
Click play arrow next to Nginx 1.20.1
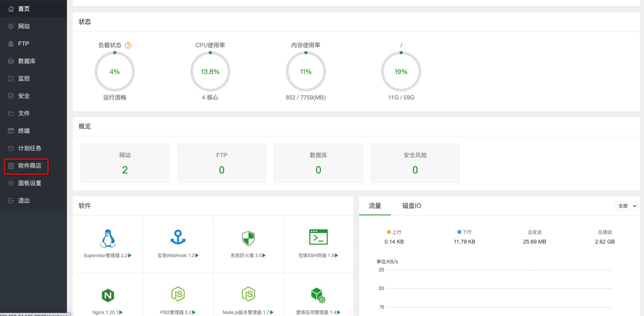[121, 313]
